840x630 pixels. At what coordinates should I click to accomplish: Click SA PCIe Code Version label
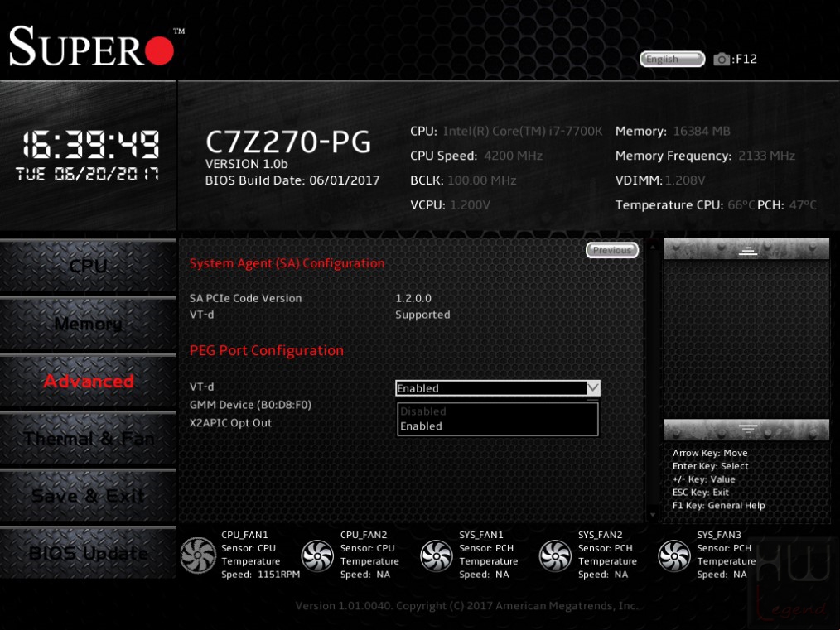pos(245,298)
